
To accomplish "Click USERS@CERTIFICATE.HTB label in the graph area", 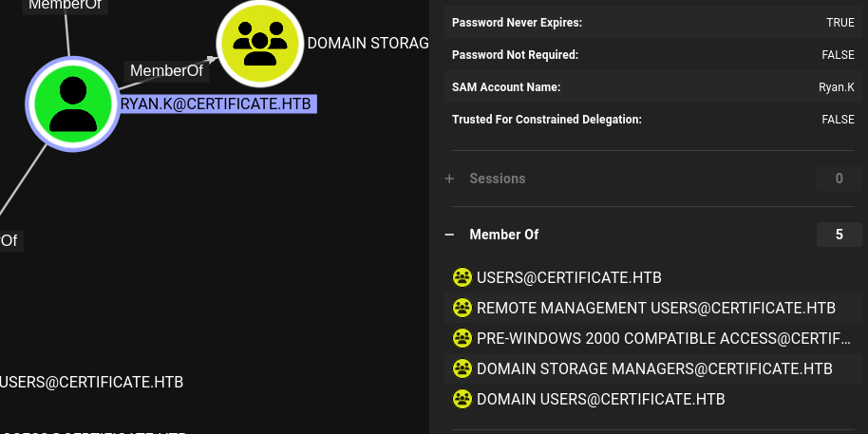I will [x=91, y=383].
